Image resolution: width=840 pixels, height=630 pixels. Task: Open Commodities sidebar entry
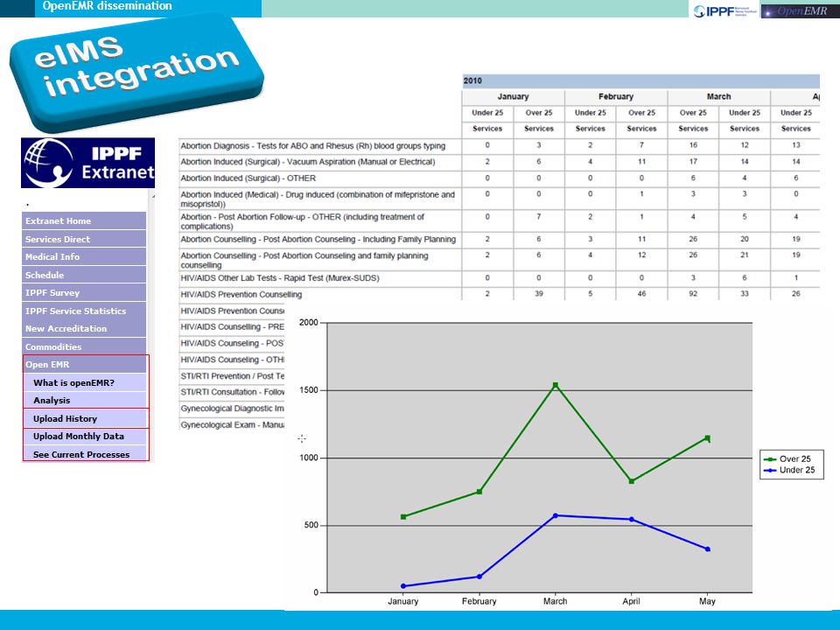pos(84,346)
